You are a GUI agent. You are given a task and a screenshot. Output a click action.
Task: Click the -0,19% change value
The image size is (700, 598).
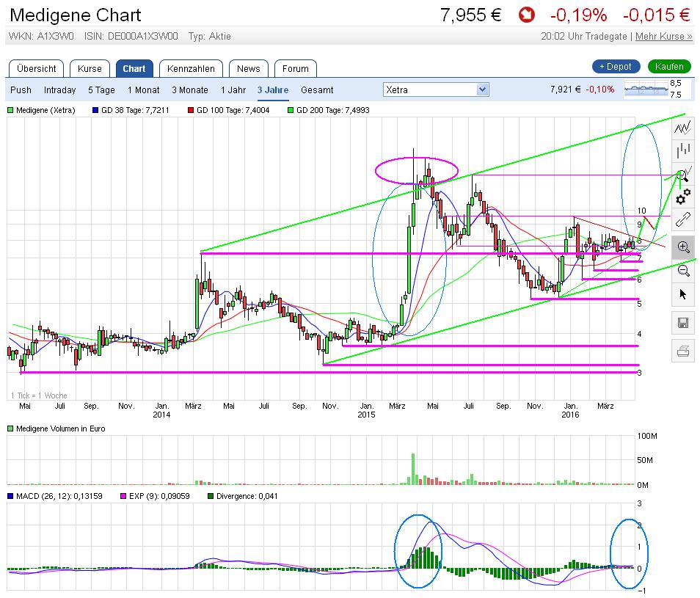tap(578, 15)
